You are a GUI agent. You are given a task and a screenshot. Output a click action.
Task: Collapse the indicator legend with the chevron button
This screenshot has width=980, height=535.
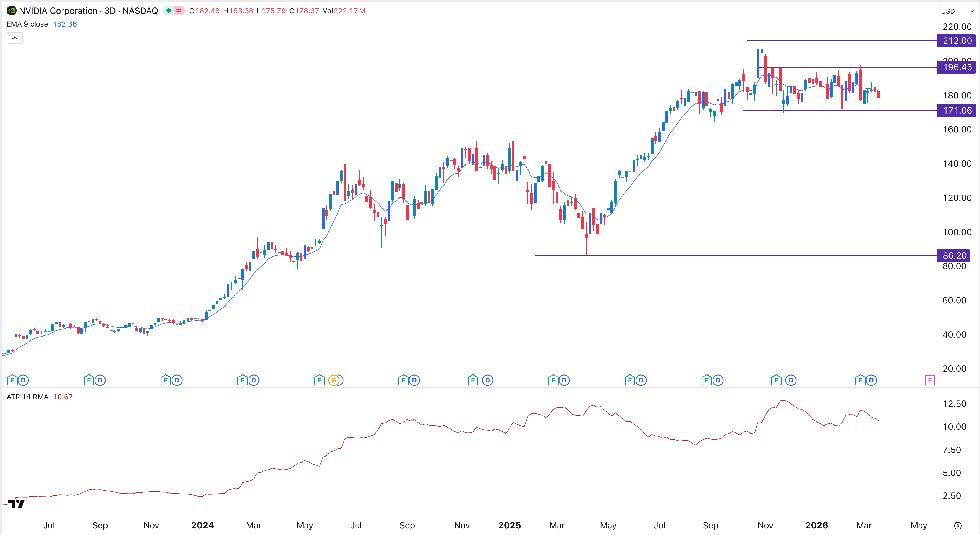point(14,38)
